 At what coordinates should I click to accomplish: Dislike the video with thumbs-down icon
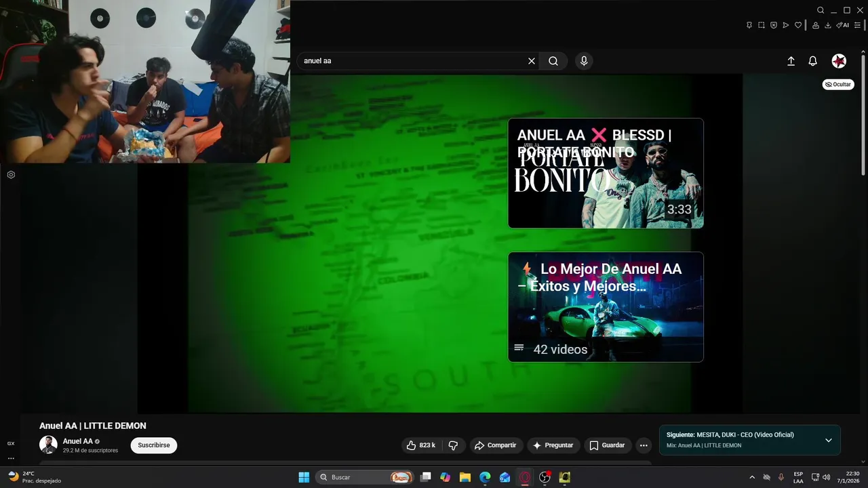pos(453,445)
